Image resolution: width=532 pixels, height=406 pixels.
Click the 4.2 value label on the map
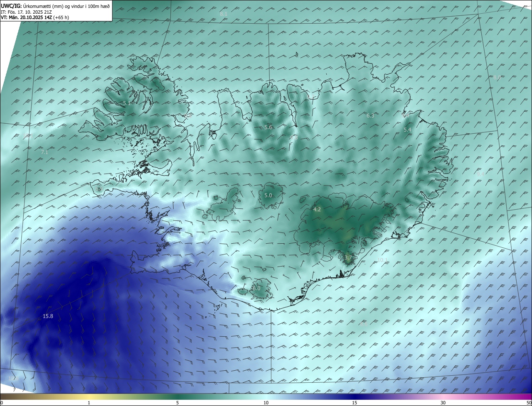point(317,210)
